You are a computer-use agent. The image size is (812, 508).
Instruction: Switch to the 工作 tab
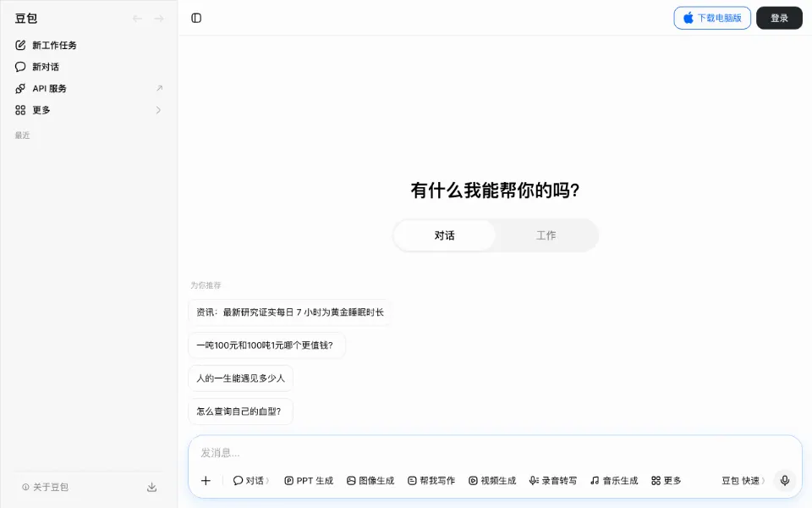pyautogui.click(x=546, y=235)
